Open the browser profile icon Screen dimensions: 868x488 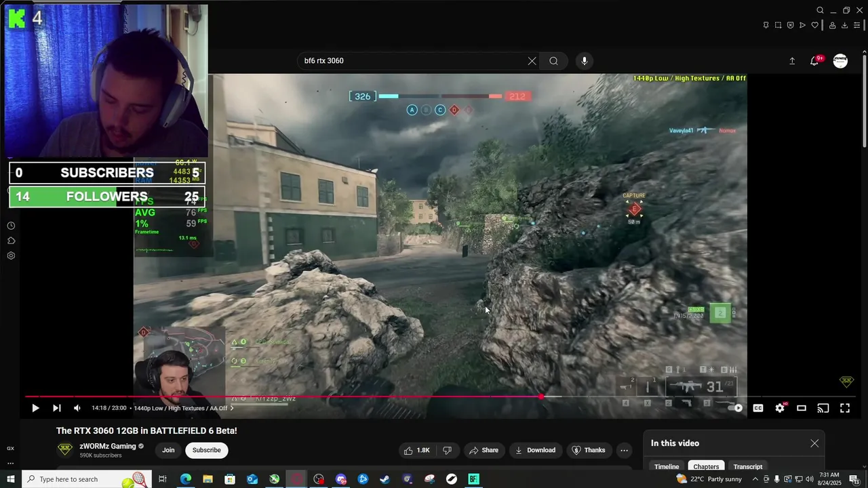pos(832,25)
